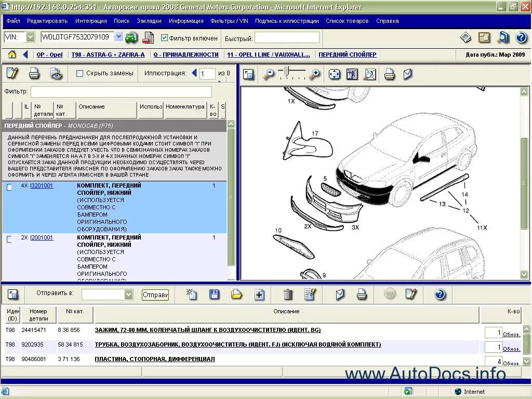Open the ТРУБКА, ВОЗДУХОЗАБОРНИК item link
This screenshot has width=532, height=399.
238,344
